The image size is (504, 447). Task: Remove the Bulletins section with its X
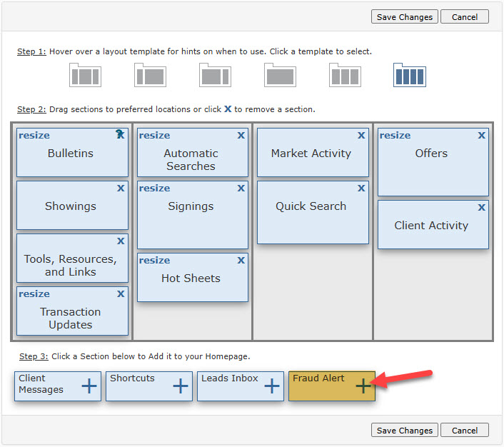[120, 134]
